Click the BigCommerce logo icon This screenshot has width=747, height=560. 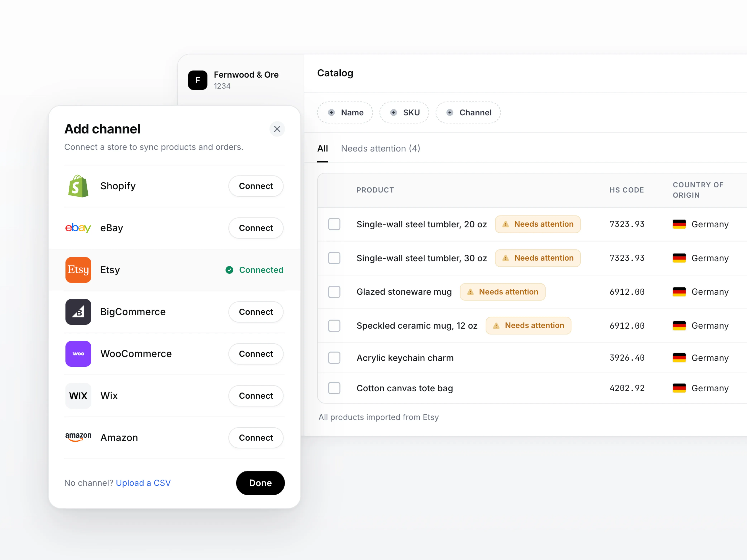click(x=78, y=312)
